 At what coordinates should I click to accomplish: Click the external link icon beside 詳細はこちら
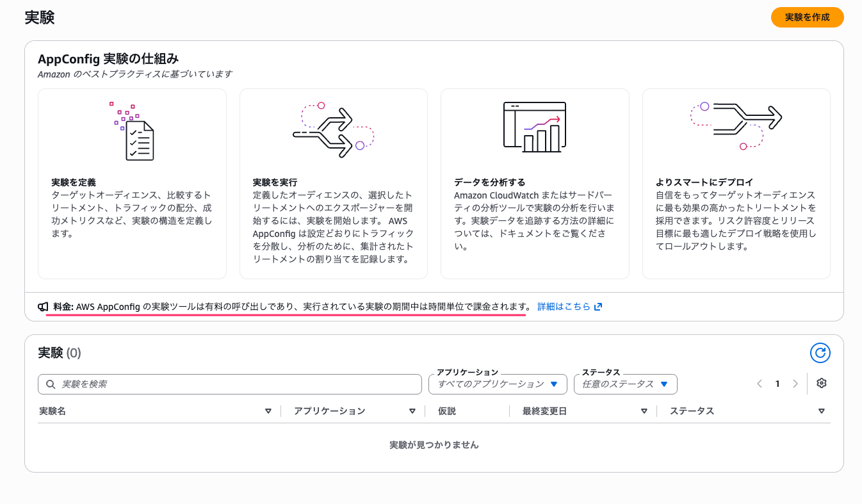click(598, 307)
